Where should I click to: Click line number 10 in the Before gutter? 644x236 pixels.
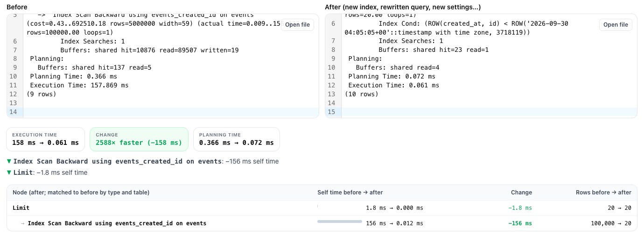point(13,76)
